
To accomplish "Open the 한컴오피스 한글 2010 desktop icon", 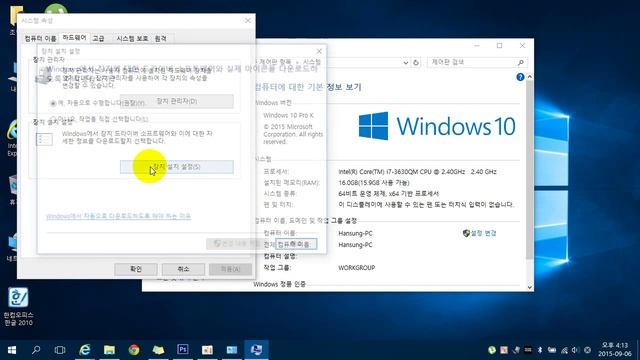I will [x=18, y=306].
